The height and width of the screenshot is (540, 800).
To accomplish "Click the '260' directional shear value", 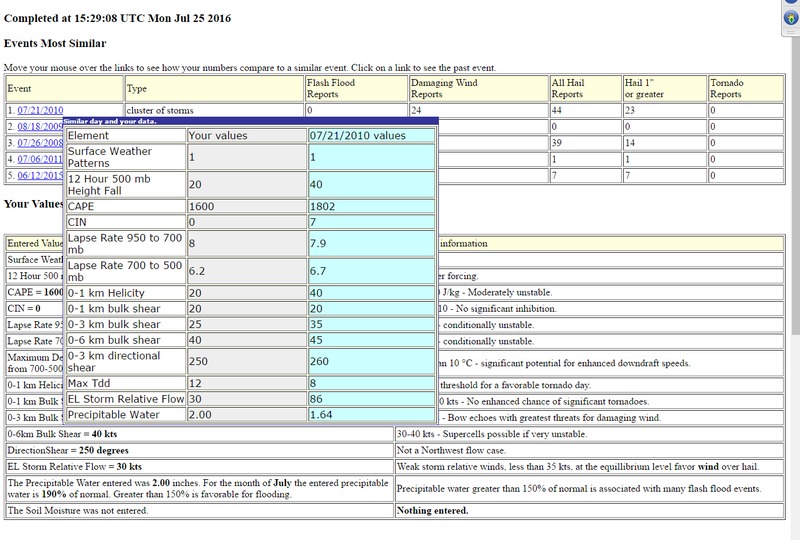I will tap(371, 361).
